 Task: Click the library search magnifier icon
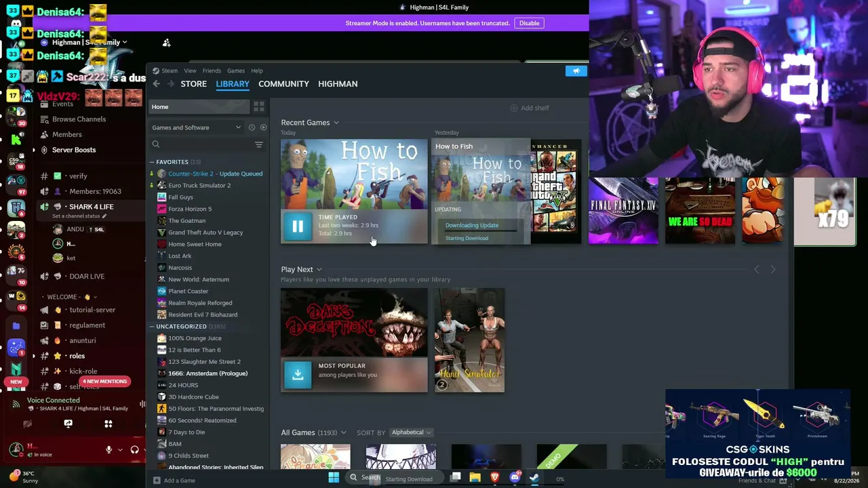(x=156, y=144)
